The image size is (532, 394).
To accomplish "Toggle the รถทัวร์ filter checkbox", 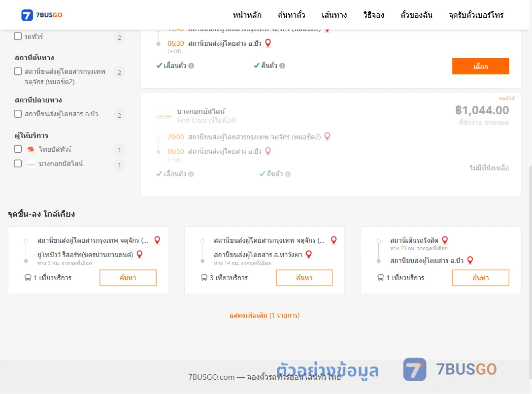I will (x=18, y=36).
